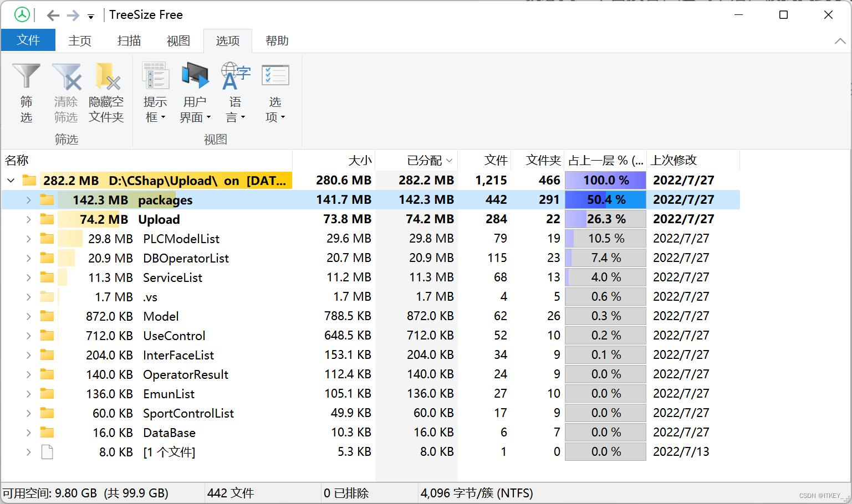Open the quick access toolbar dropdown arrow
Viewport: 852px width, 504px height.
(91, 17)
